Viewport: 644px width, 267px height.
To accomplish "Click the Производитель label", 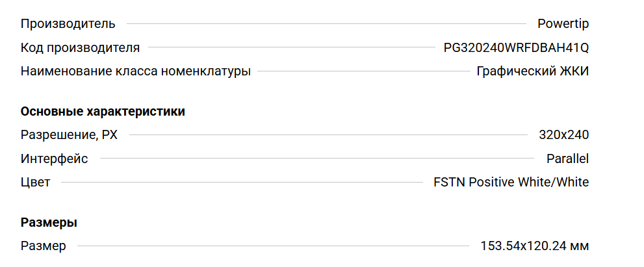I will tap(68, 24).
